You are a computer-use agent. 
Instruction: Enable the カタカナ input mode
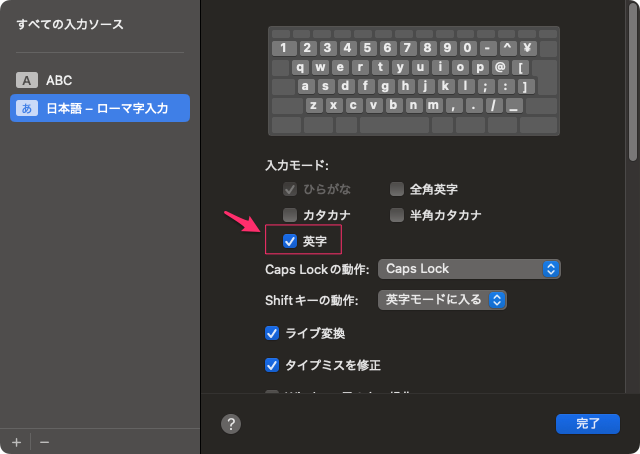click(290, 215)
